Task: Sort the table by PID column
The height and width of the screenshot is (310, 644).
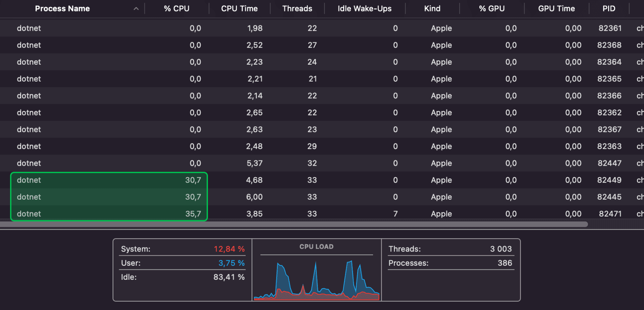Action: tap(609, 8)
